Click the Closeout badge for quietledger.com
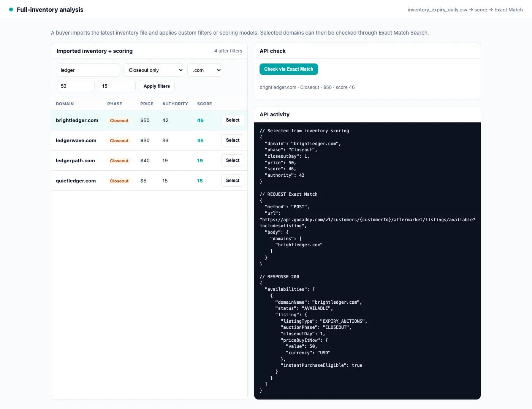 click(x=119, y=181)
